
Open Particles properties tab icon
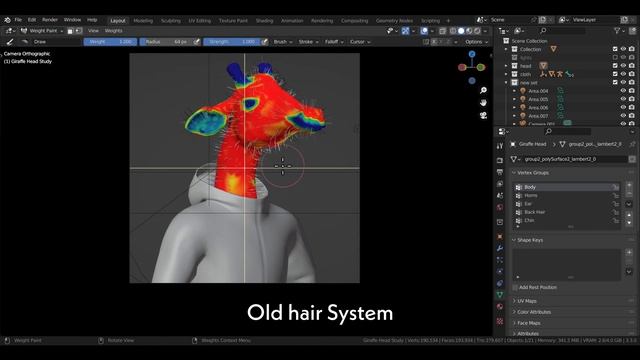click(x=500, y=260)
